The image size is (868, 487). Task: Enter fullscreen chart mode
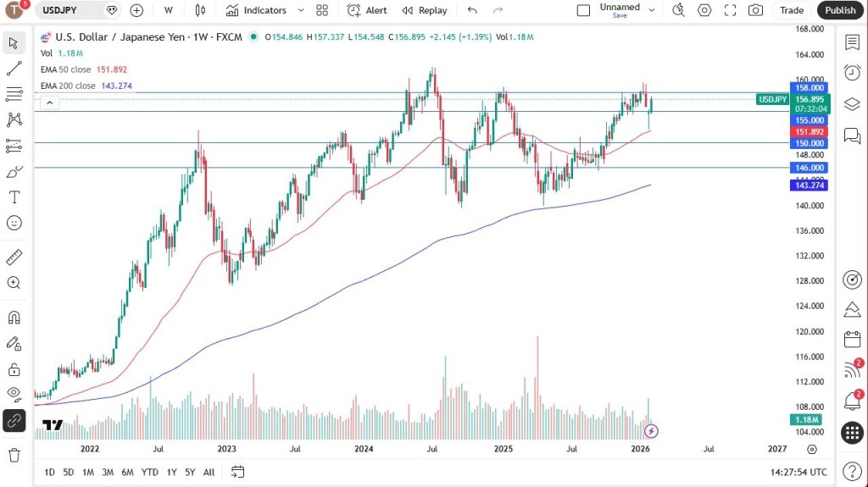730,10
